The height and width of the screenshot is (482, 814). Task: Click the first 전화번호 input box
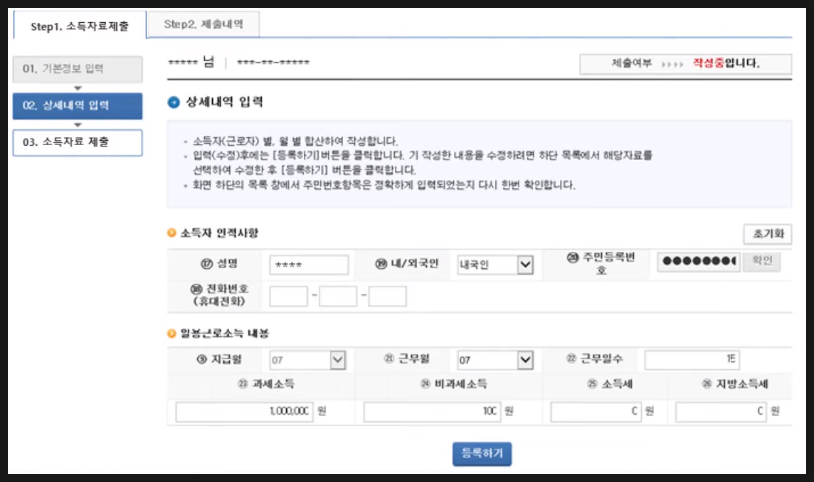pos(288,297)
